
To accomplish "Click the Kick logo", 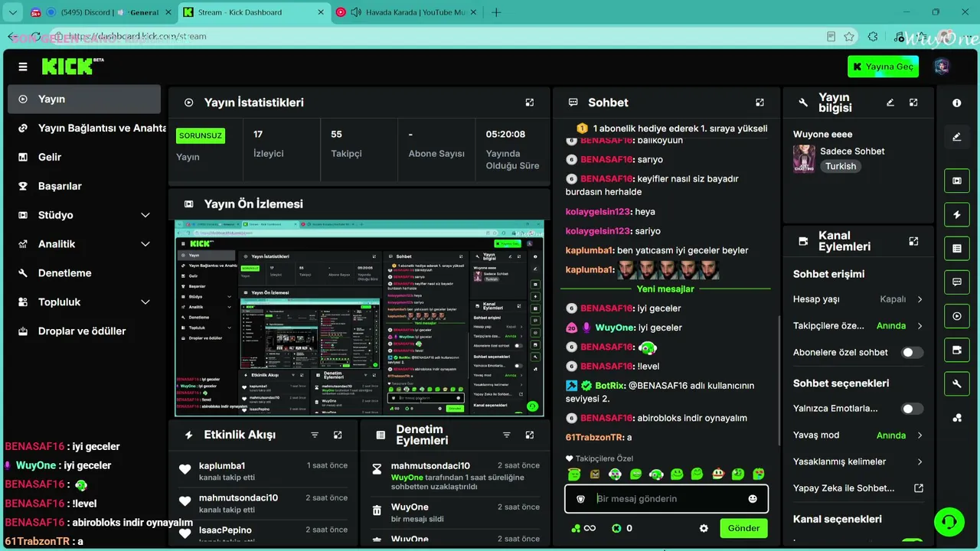I will point(73,67).
